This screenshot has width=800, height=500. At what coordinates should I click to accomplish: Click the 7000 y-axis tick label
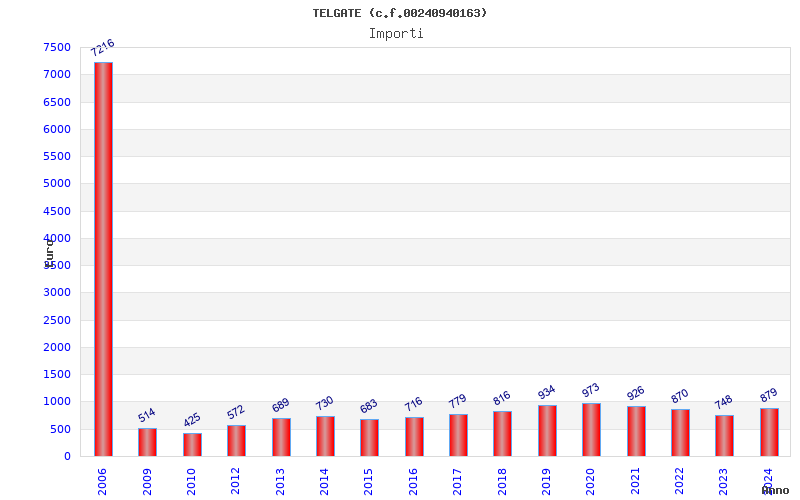coord(57,74)
